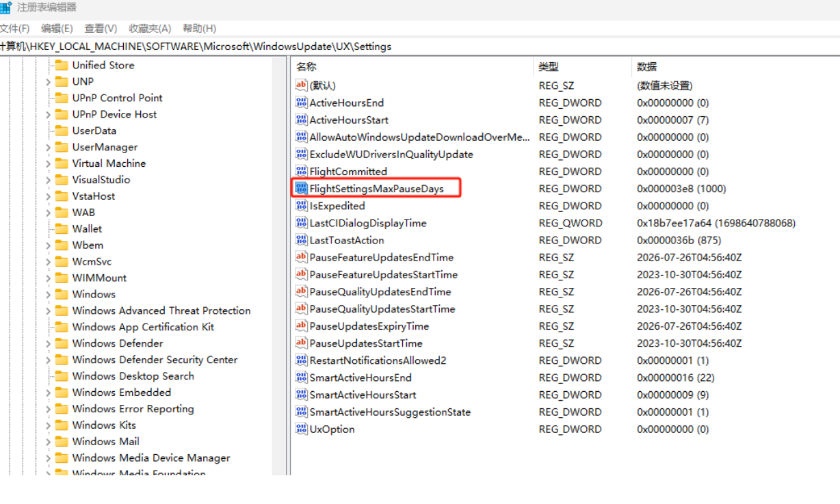Select the WcmSvc key
Screen dimensions: 840x504
(x=92, y=262)
